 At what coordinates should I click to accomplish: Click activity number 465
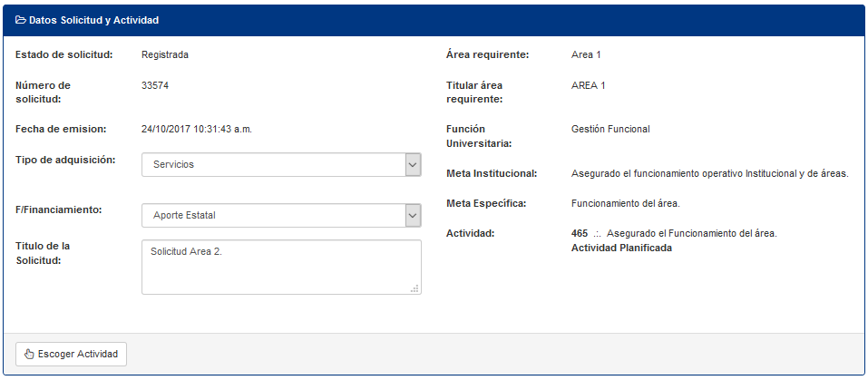click(580, 233)
